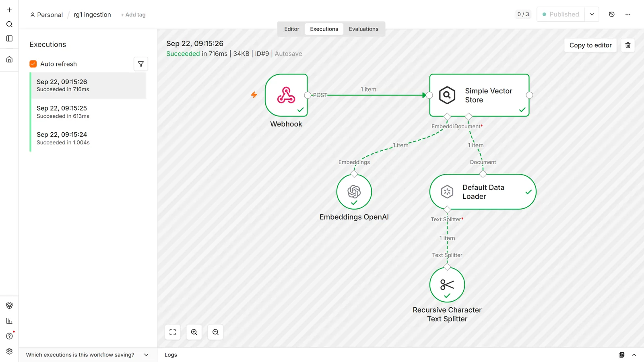Expand 'Which executions is this workflow saving?'
The width and height of the screenshot is (644, 362).
87,355
